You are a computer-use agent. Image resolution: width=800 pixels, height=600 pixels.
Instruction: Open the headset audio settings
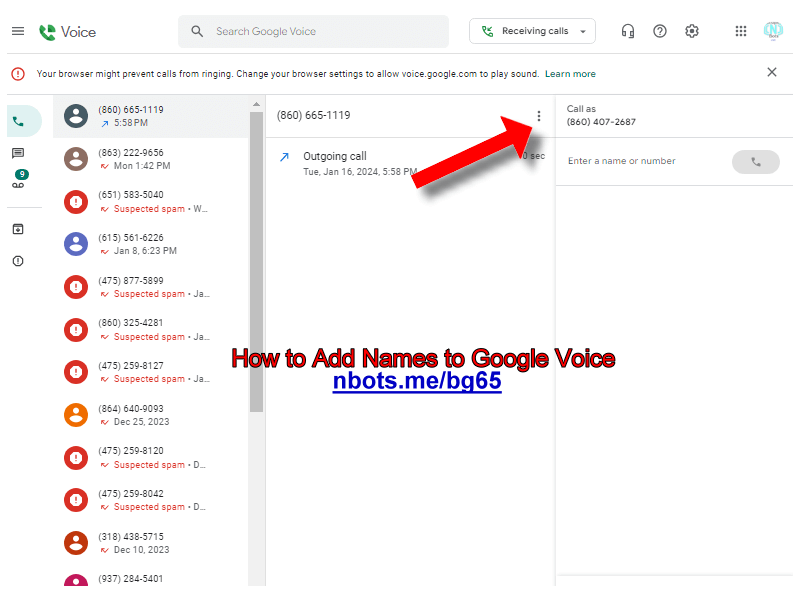click(x=628, y=31)
